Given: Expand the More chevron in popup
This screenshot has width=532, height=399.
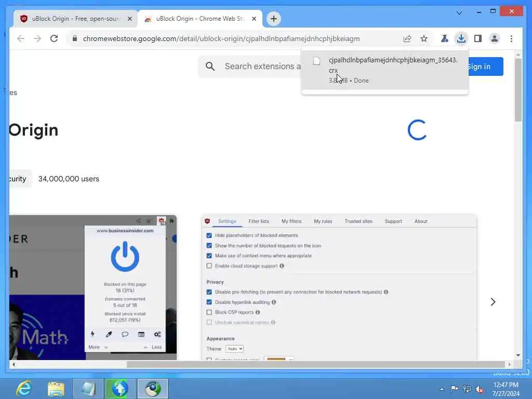Looking at the screenshot, I should point(106,347).
